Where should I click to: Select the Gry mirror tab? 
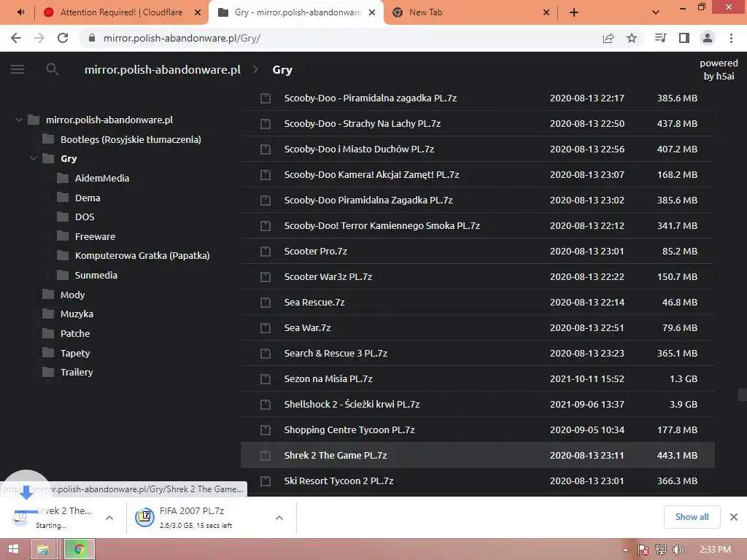(298, 12)
